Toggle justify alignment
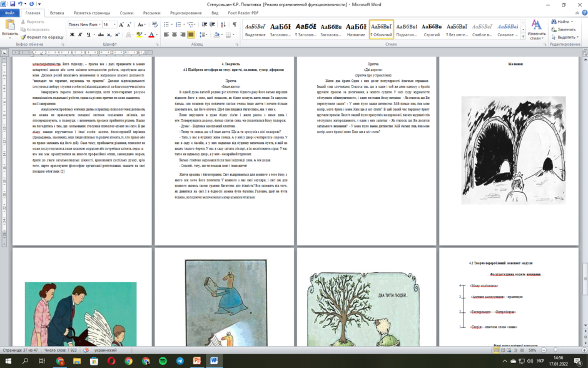The height and width of the screenshot is (368, 588). 191,35
